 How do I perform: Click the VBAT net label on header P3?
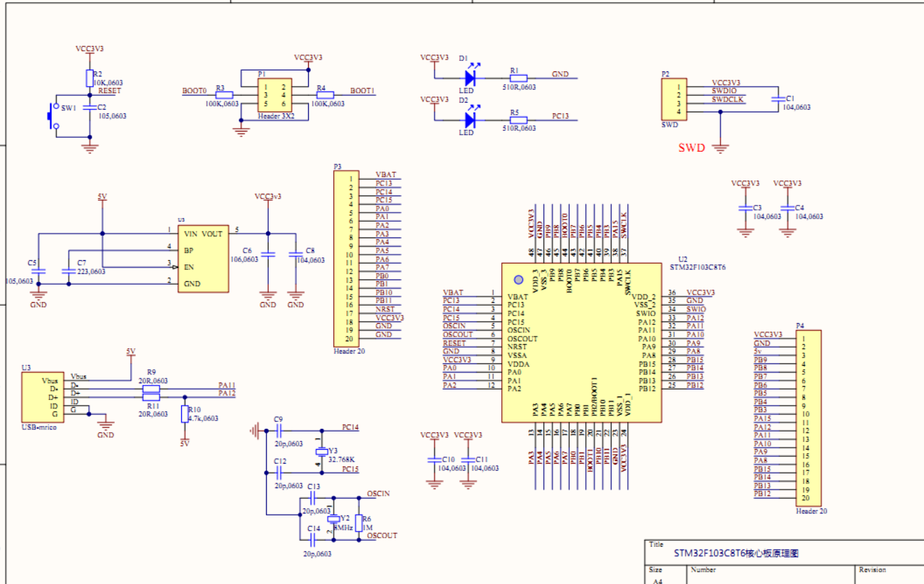pyautogui.click(x=385, y=175)
